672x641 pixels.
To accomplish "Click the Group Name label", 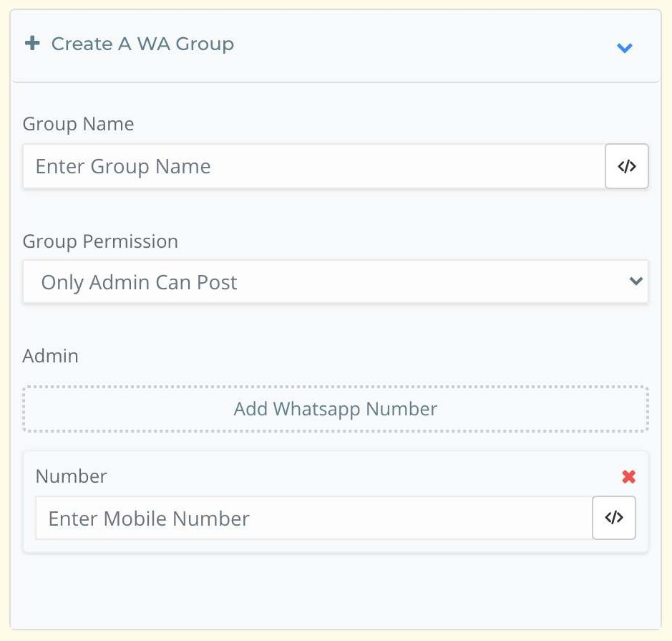I will pyautogui.click(x=78, y=124).
